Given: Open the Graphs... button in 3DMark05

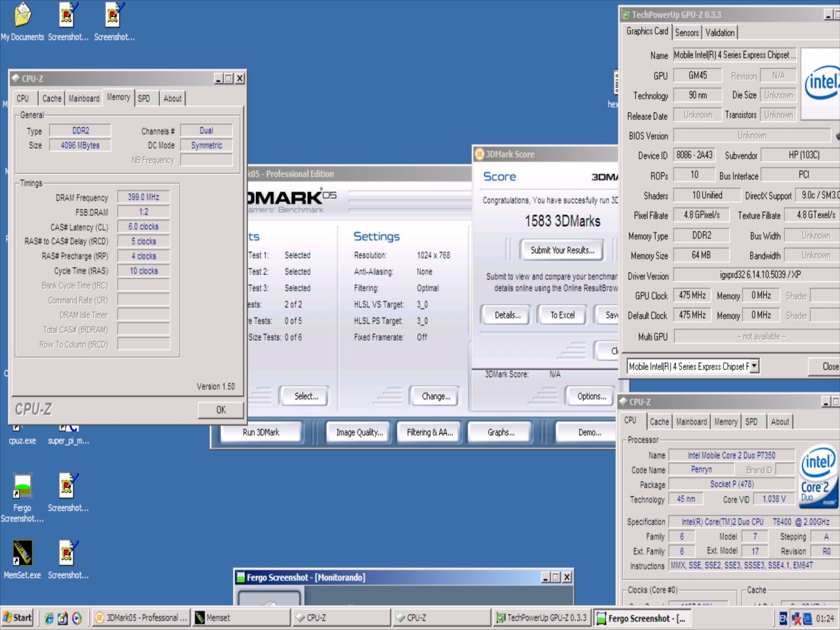Looking at the screenshot, I should tap(501, 432).
